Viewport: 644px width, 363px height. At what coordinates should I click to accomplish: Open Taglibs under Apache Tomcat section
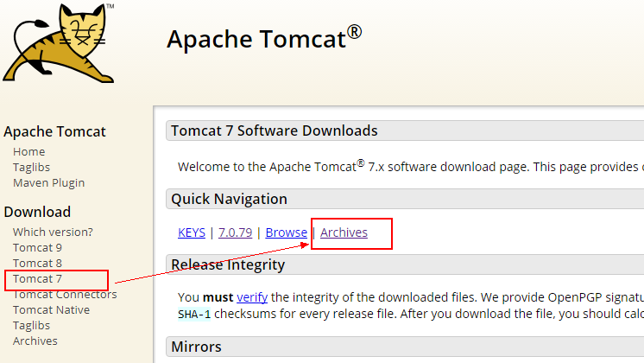point(31,168)
